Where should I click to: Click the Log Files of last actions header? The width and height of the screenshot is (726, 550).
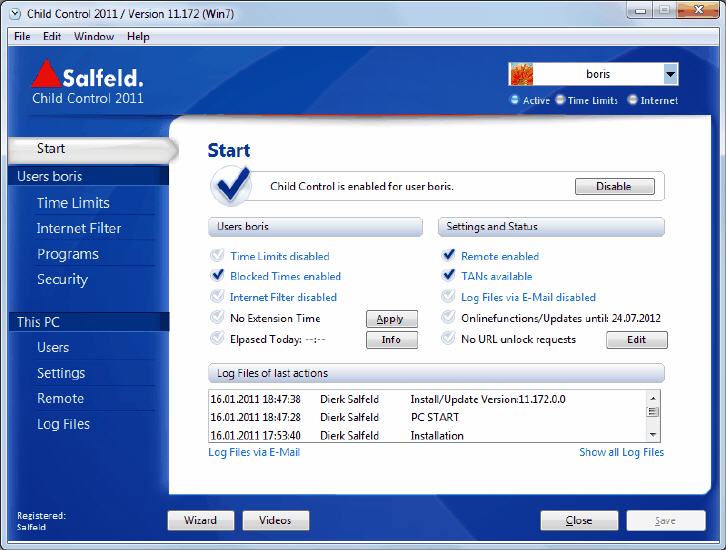(437, 373)
